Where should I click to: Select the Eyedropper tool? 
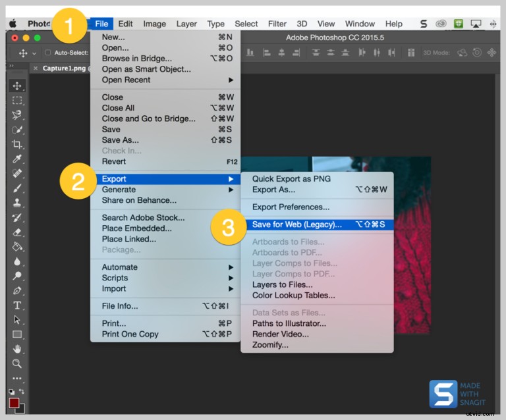[x=17, y=159]
